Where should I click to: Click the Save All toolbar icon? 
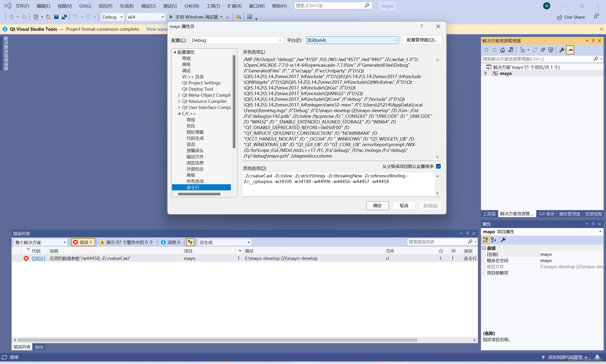[64, 17]
